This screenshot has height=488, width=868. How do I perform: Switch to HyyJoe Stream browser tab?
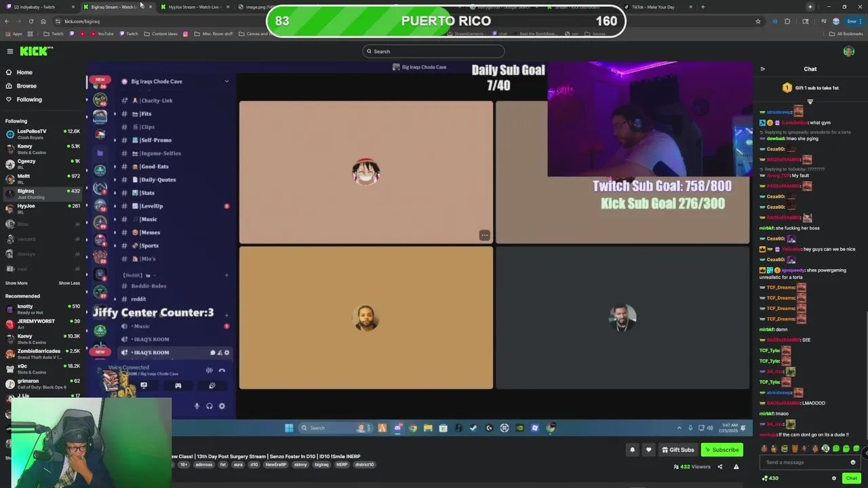pyautogui.click(x=194, y=7)
